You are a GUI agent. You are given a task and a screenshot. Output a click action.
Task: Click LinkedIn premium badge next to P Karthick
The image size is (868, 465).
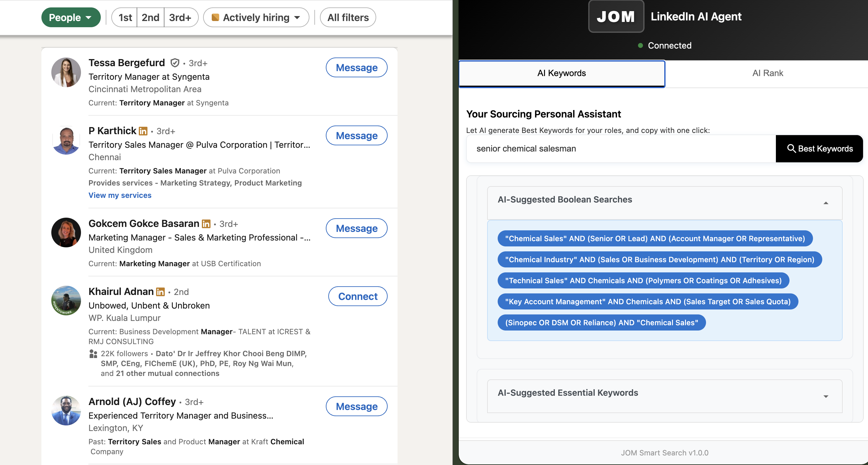[143, 131]
